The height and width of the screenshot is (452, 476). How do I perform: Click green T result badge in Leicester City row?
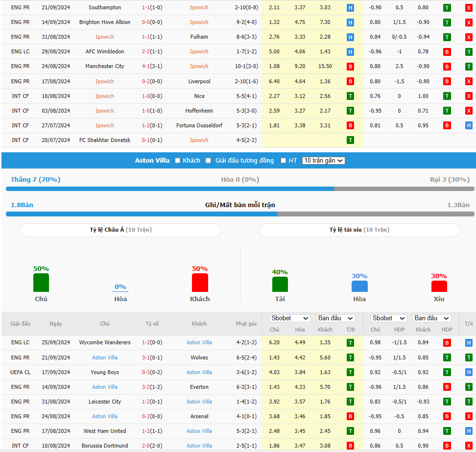(x=350, y=402)
